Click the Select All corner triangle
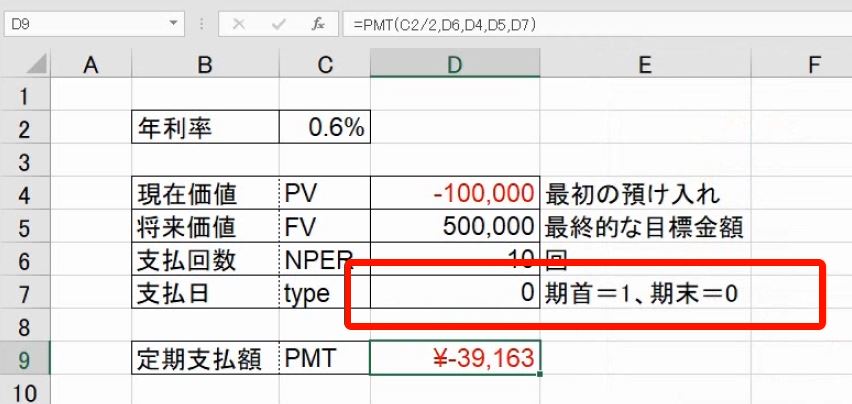This screenshot has height=404, width=852. pyautogui.click(x=37, y=65)
